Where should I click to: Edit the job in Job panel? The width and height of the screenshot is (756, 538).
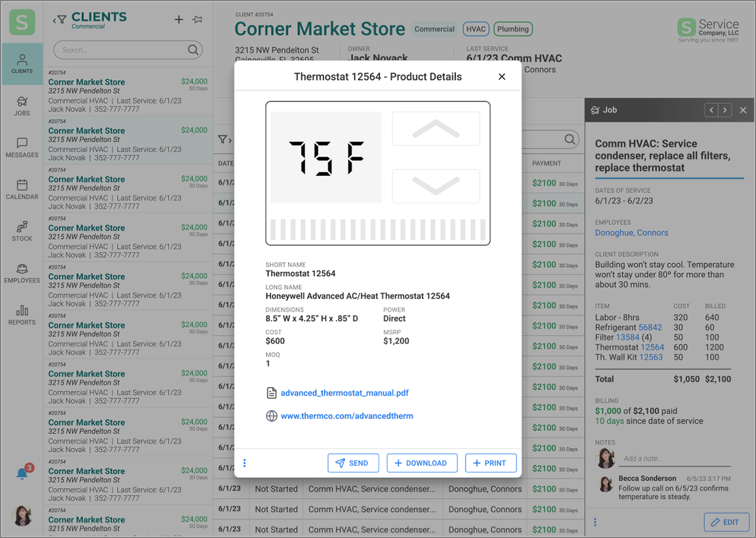pyautogui.click(x=726, y=522)
